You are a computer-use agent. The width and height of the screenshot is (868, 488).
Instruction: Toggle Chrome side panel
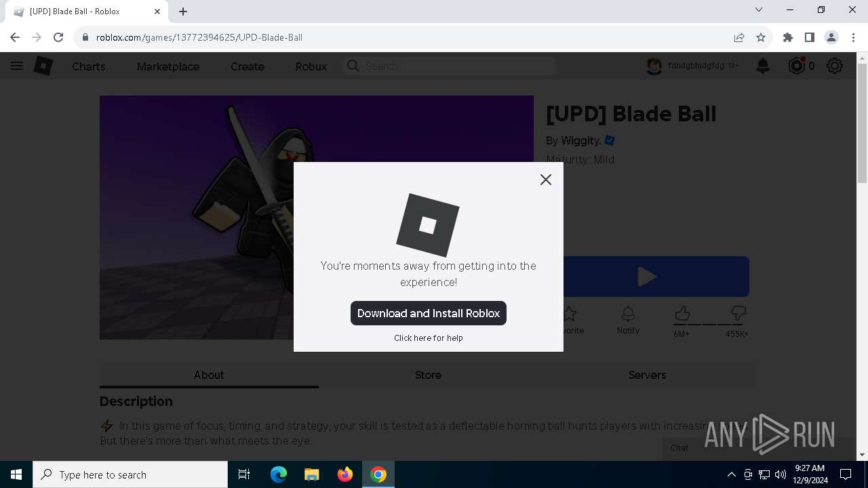pos(810,37)
